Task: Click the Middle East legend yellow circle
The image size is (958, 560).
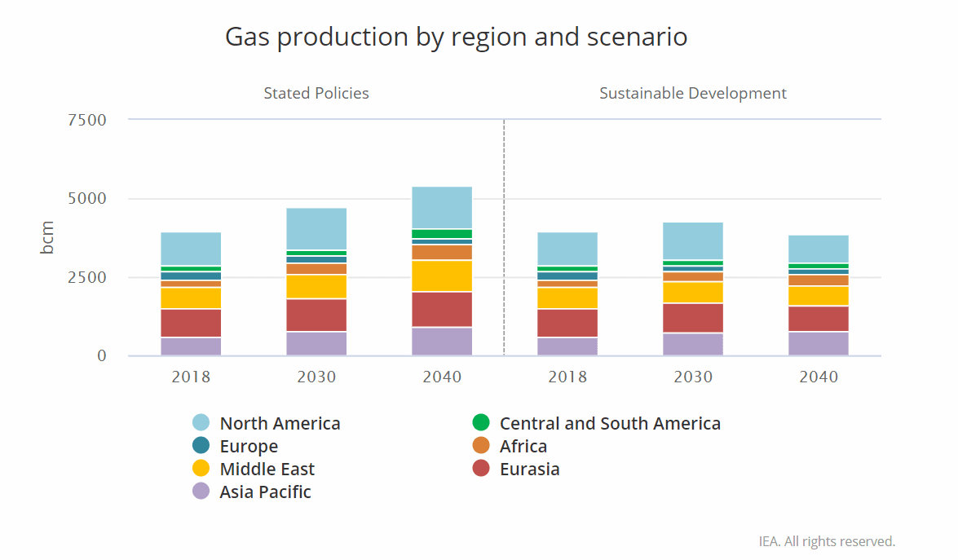Action: click(x=201, y=469)
